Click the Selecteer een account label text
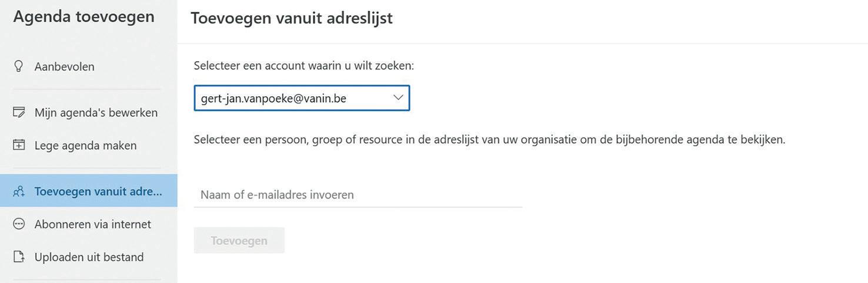This screenshot has width=868, height=283. [x=303, y=66]
